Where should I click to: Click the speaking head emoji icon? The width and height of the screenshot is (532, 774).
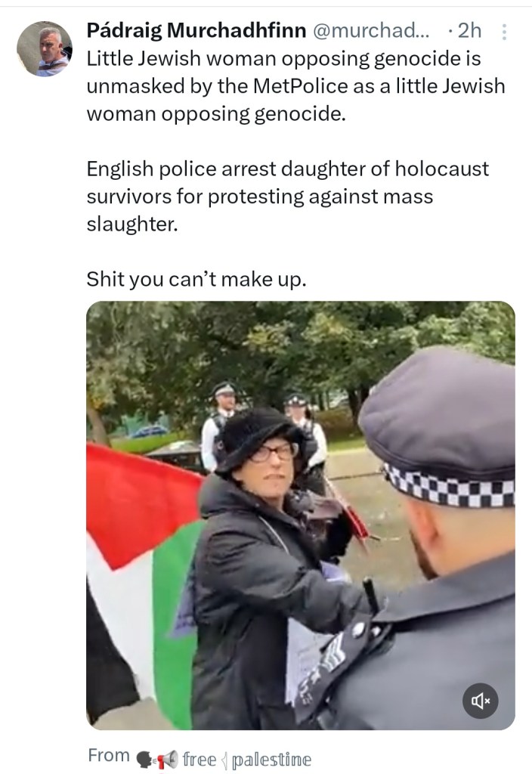click(144, 760)
